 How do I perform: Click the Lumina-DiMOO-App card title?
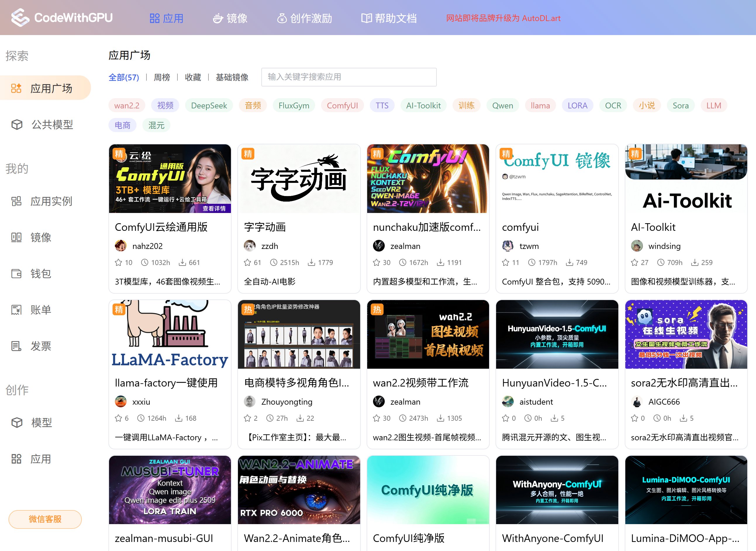pyautogui.click(x=685, y=538)
